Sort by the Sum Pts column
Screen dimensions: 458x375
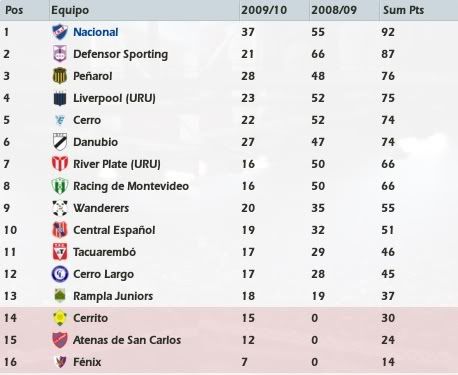click(403, 10)
